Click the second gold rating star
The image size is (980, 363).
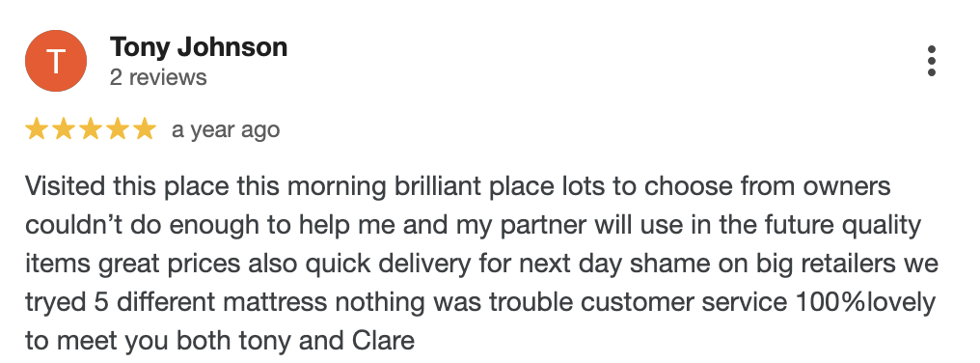click(x=63, y=129)
